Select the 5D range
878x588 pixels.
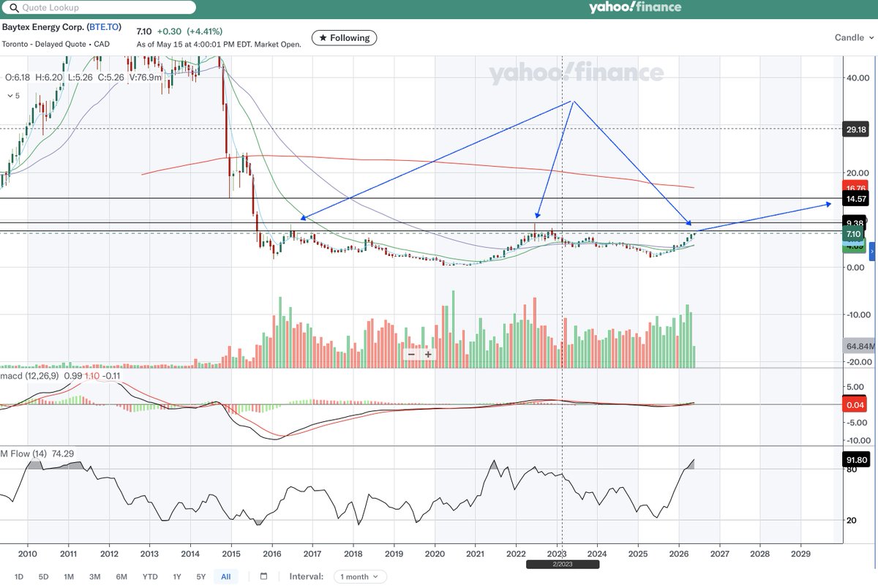pyautogui.click(x=43, y=576)
